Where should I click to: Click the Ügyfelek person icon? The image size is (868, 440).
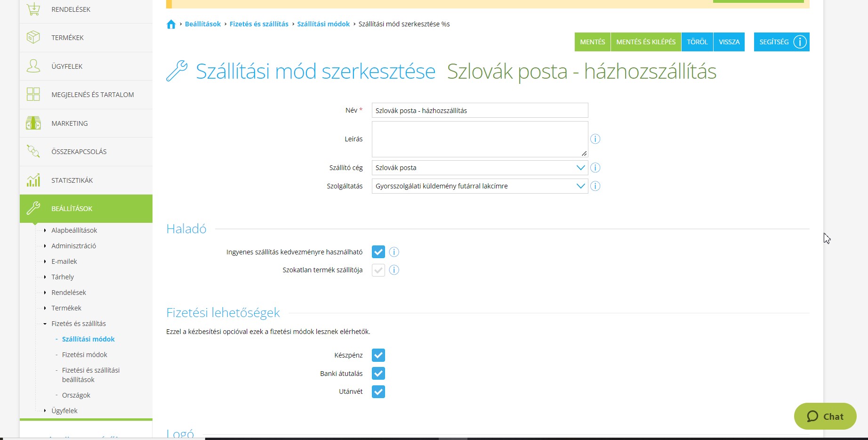(33, 66)
